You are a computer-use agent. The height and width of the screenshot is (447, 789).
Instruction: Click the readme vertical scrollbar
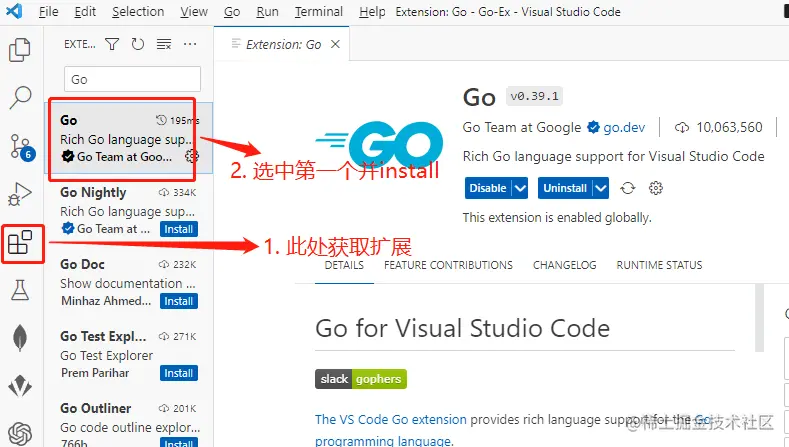coord(760,318)
